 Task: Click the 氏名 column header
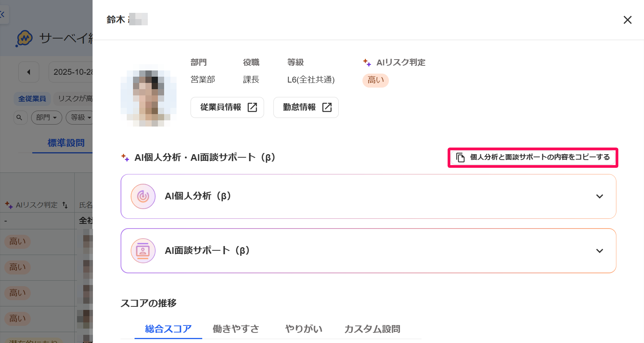86,205
